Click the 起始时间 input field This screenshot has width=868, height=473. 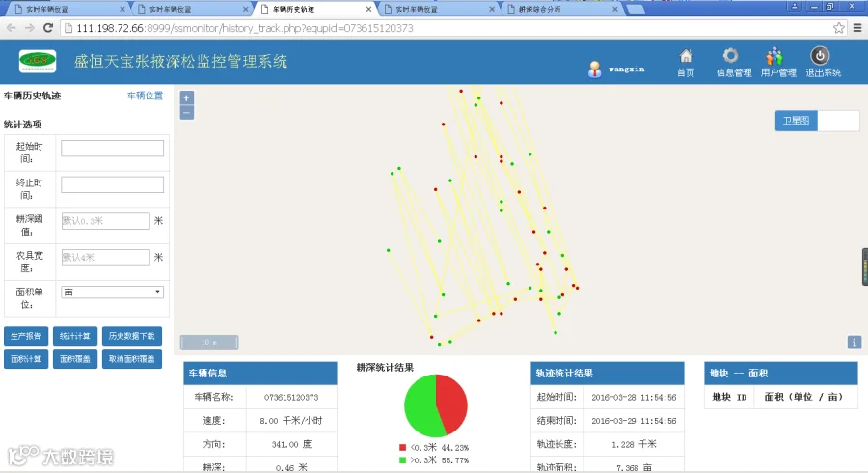point(113,148)
